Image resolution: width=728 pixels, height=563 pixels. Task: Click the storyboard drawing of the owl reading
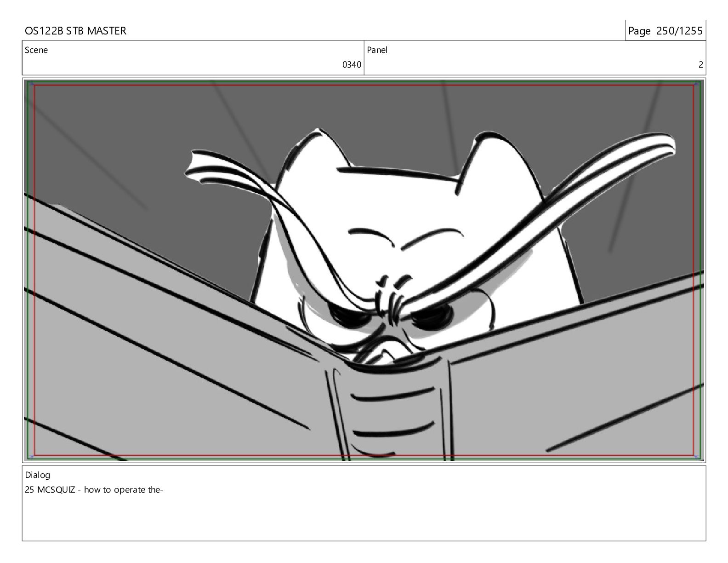[x=364, y=270]
